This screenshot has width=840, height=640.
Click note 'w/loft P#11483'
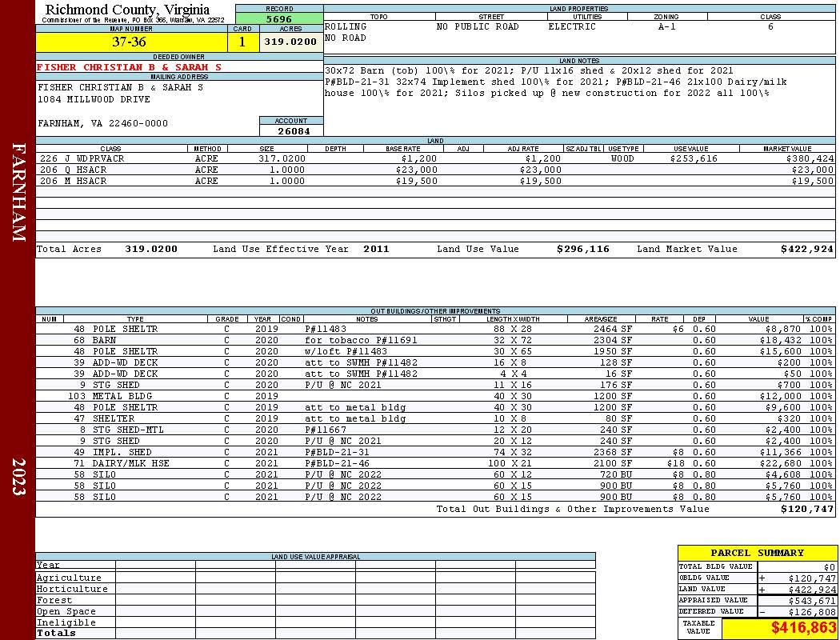click(346, 351)
